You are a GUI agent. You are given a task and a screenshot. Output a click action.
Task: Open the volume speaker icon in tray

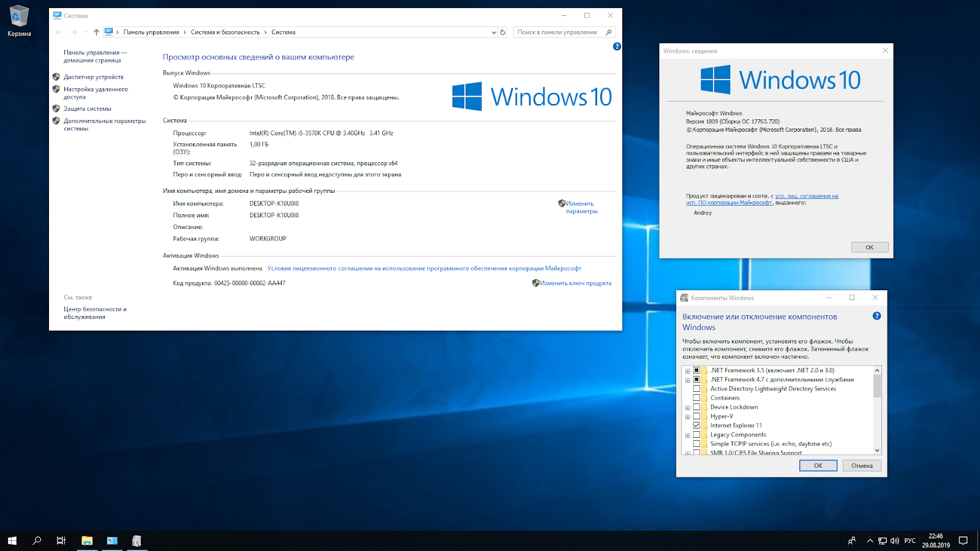click(x=895, y=541)
